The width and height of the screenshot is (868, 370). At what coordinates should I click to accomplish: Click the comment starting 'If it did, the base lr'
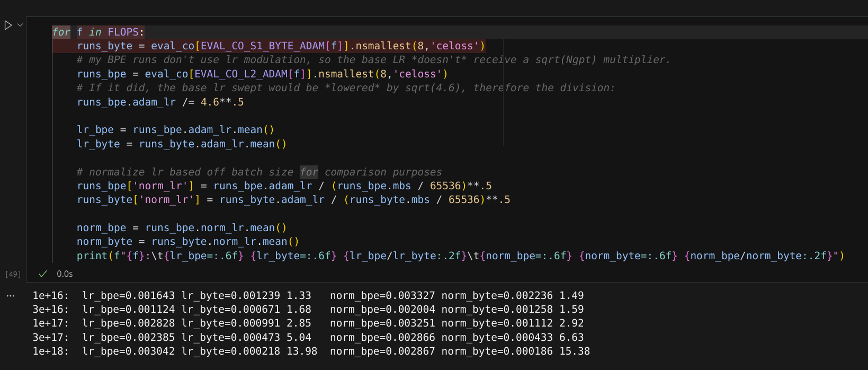pyautogui.click(x=345, y=88)
